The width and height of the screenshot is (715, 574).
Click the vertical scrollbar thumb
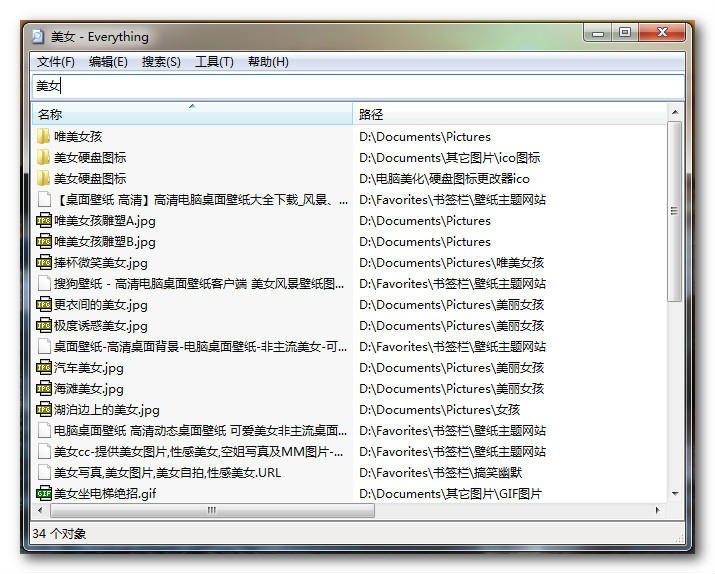coord(675,211)
